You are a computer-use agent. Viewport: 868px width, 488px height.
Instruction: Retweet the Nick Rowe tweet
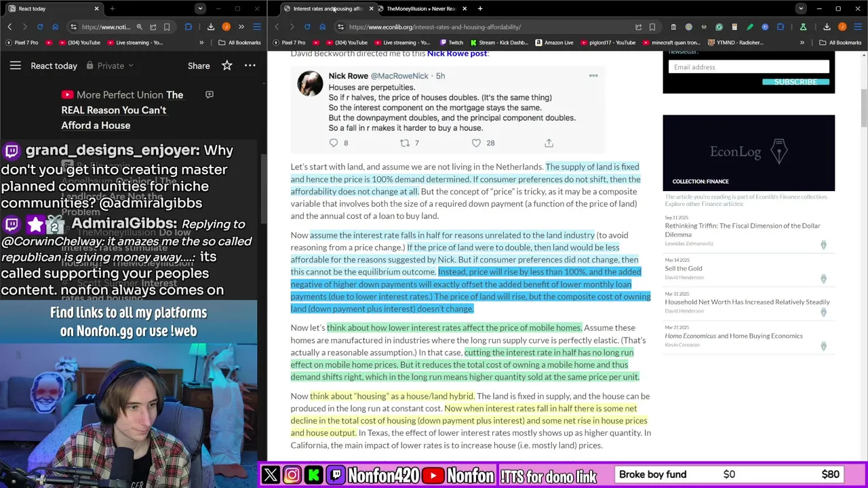click(x=405, y=143)
